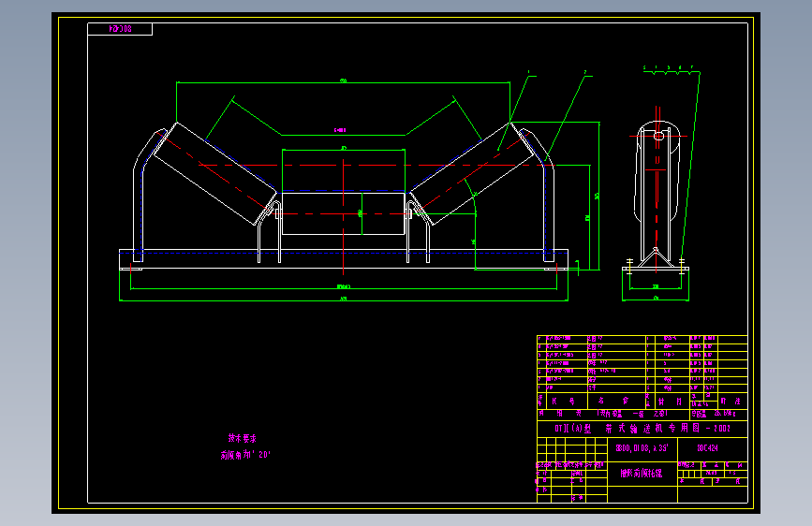Select the 带式输送机专用图 title row
Viewport: 812px width, 526px height.
click(642, 429)
